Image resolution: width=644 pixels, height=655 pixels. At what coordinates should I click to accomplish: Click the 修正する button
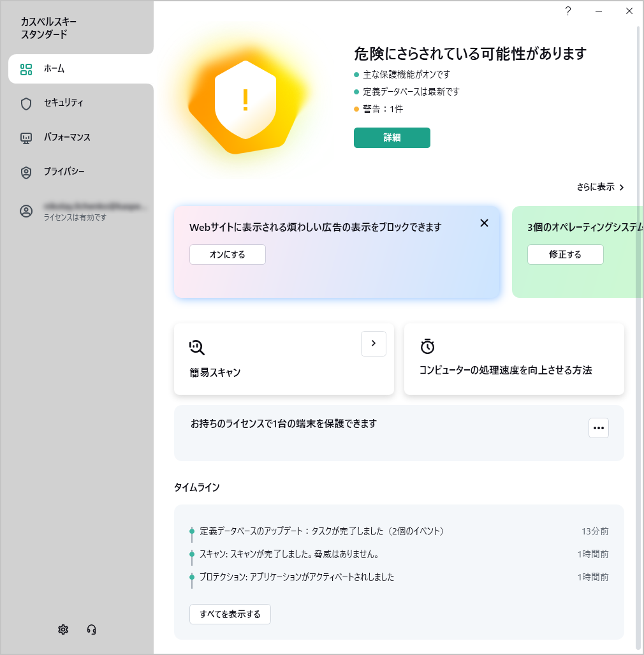tap(566, 254)
